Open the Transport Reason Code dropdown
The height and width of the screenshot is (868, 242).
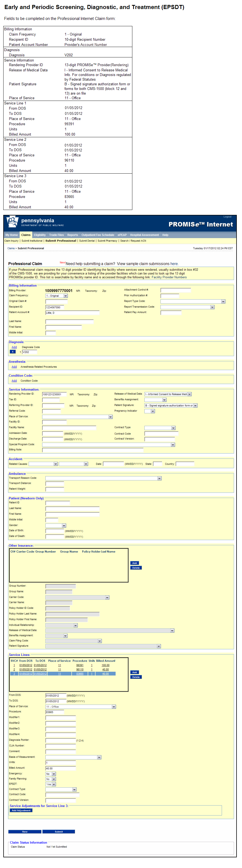point(159,478)
